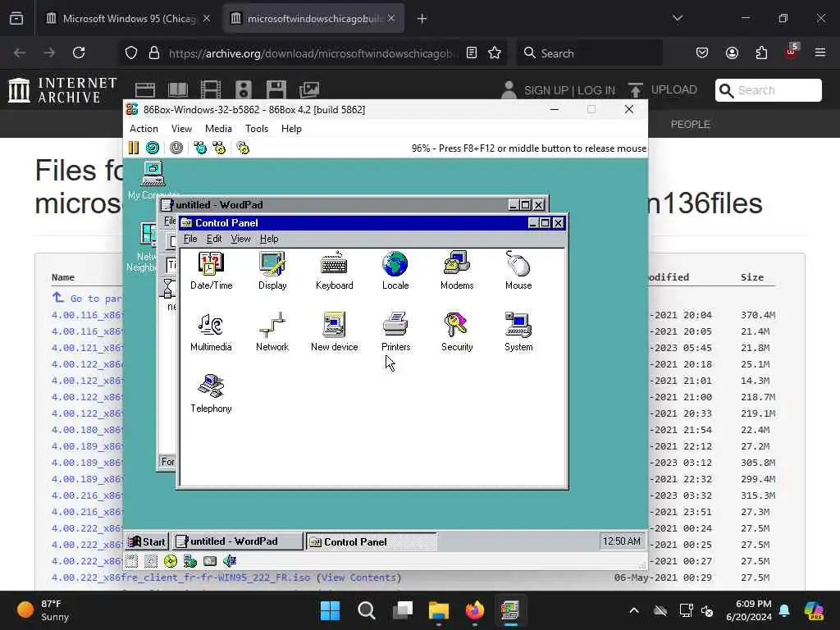
Task: Click the PEOPLE tab on Internet Archive
Action: click(690, 125)
